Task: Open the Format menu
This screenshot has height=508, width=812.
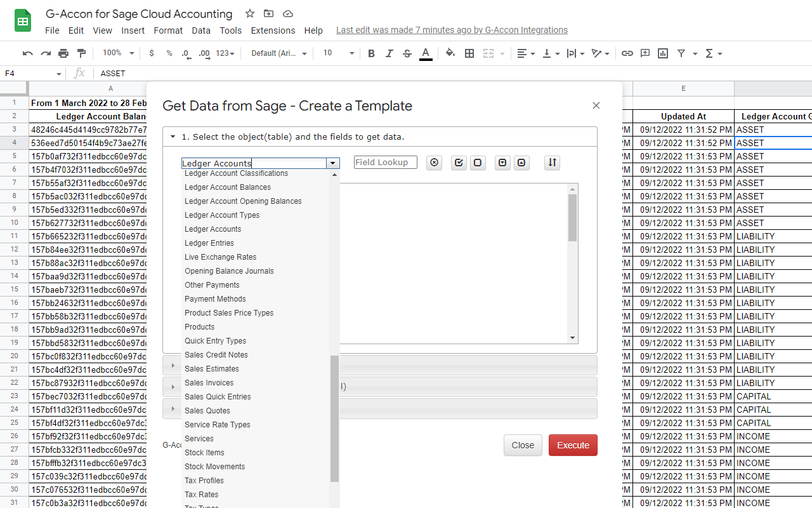Action: [x=168, y=30]
